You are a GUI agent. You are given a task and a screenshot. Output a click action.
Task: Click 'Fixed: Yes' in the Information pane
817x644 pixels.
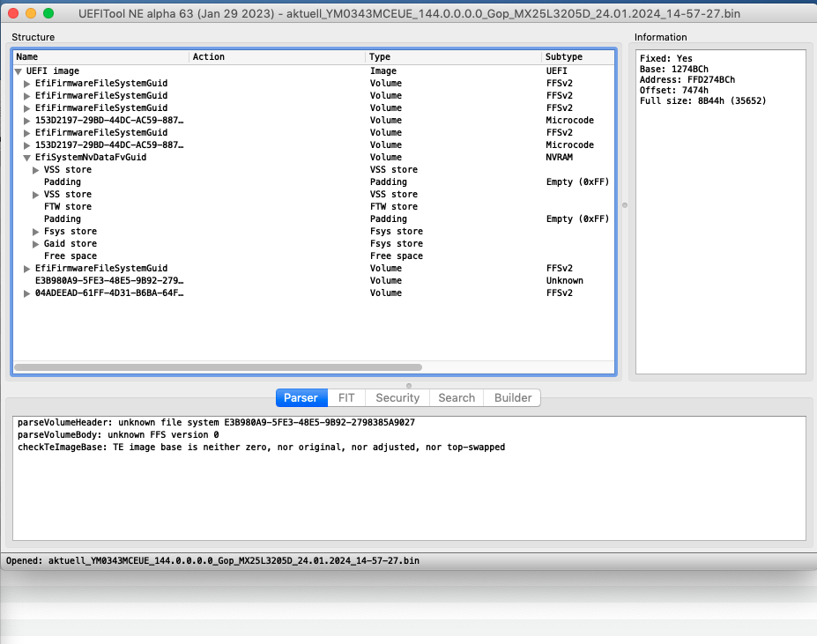pyautogui.click(x=666, y=58)
